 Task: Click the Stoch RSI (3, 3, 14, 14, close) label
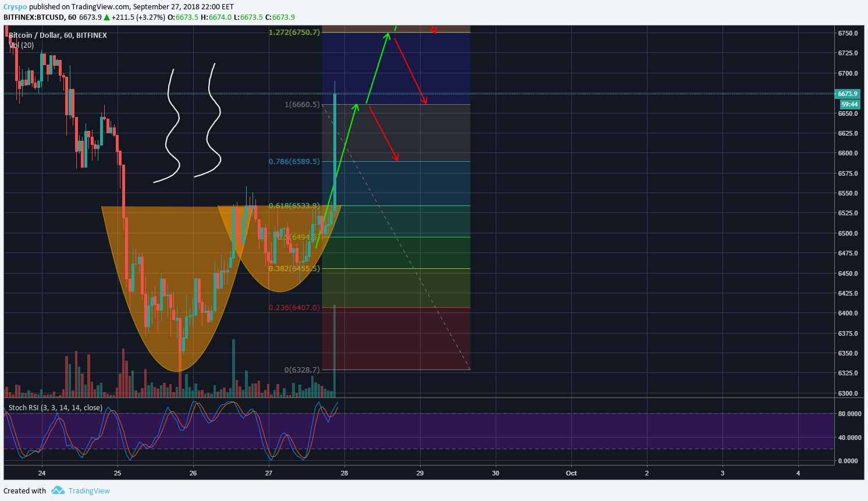tap(55, 407)
